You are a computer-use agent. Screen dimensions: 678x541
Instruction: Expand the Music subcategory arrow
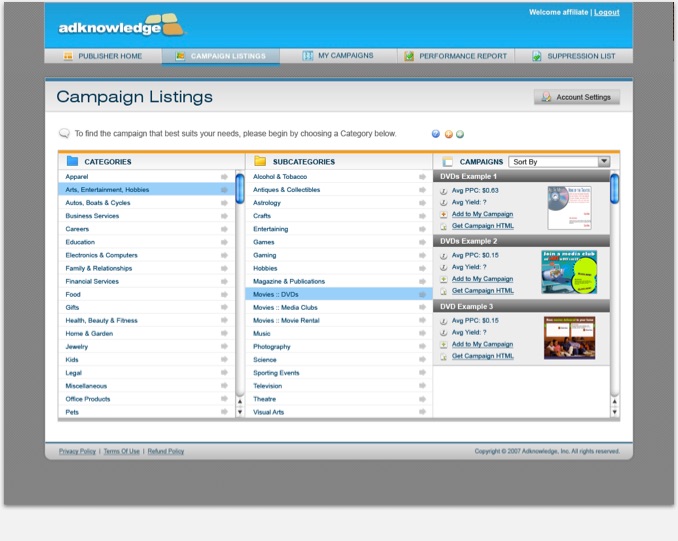pos(422,333)
